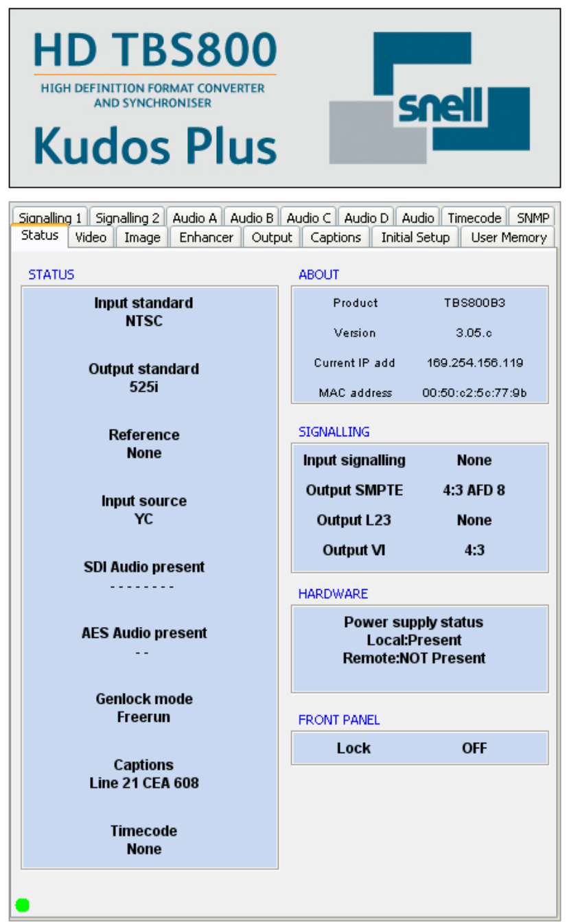Open the SNMP tab
Screen dimensions: 569x924
click(533, 217)
